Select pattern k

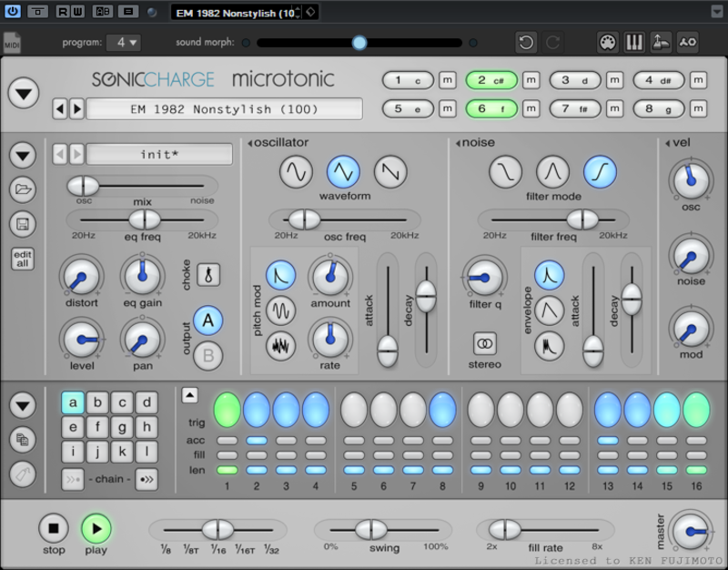122,452
